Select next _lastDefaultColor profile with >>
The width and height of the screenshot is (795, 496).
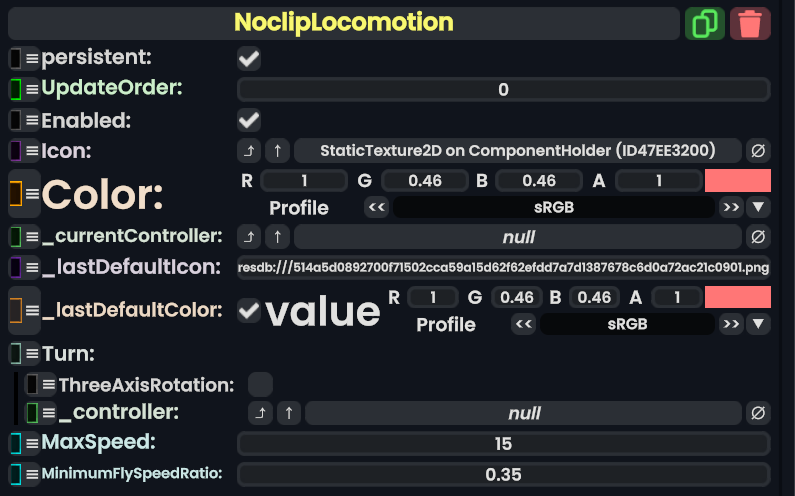(731, 324)
